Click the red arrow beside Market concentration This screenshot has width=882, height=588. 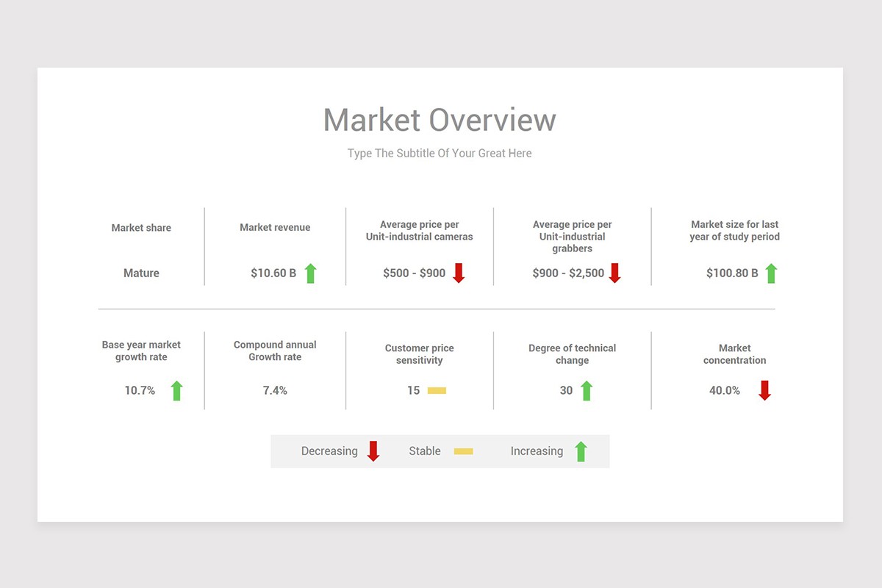pyautogui.click(x=764, y=390)
